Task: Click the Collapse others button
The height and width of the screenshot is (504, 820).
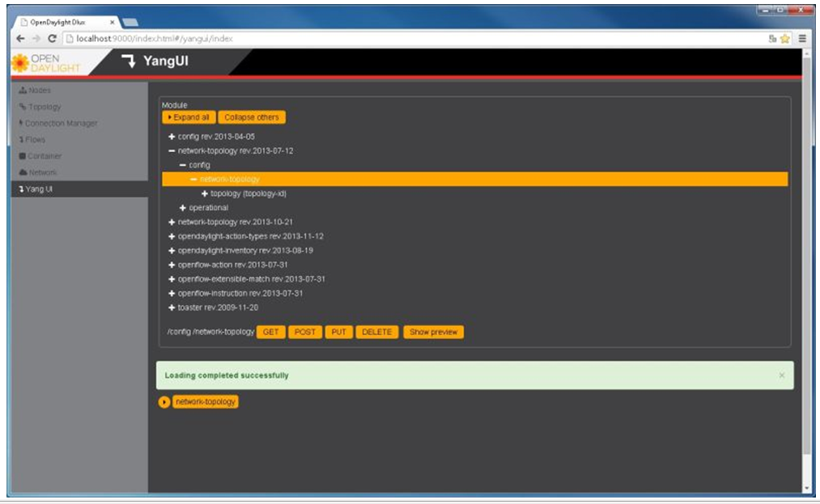Action: coord(252,117)
